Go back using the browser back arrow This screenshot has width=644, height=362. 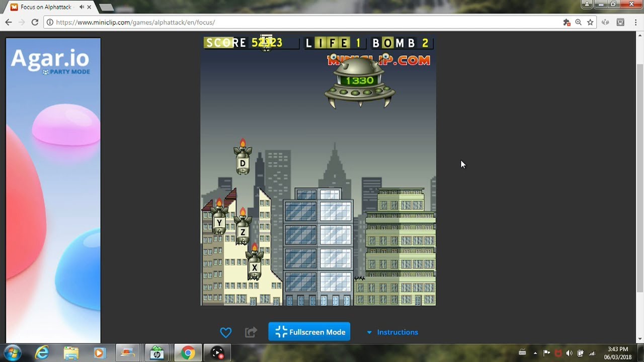[9, 22]
